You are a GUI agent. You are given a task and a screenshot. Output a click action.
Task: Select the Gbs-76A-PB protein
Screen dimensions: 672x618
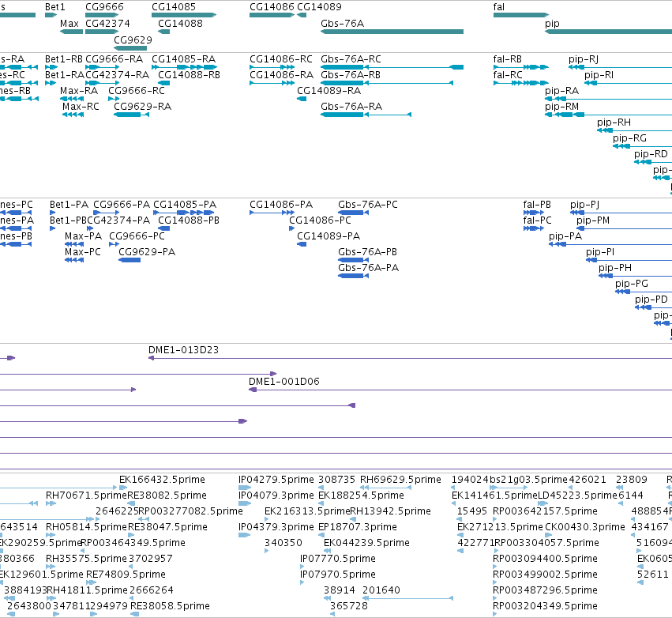click(354, 260)
